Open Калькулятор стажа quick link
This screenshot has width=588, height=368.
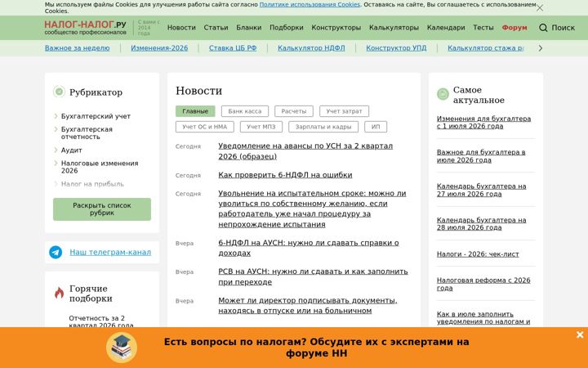click(x=486, y=48)
